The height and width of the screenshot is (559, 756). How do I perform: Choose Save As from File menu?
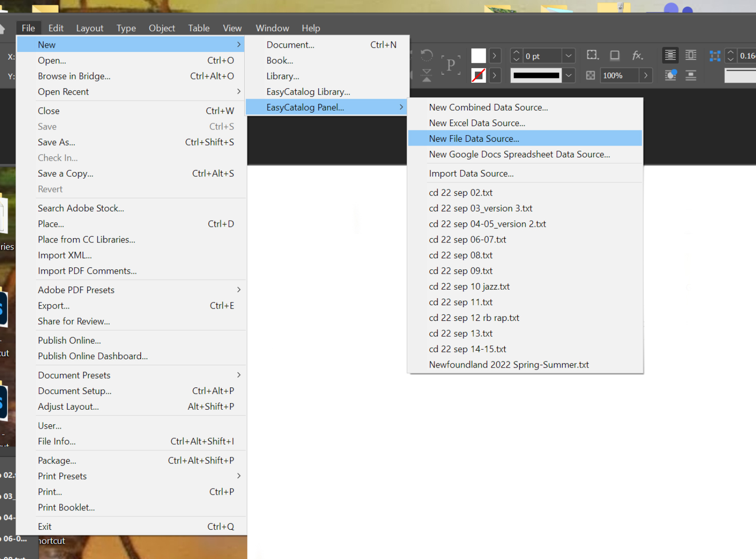[131, 142]
